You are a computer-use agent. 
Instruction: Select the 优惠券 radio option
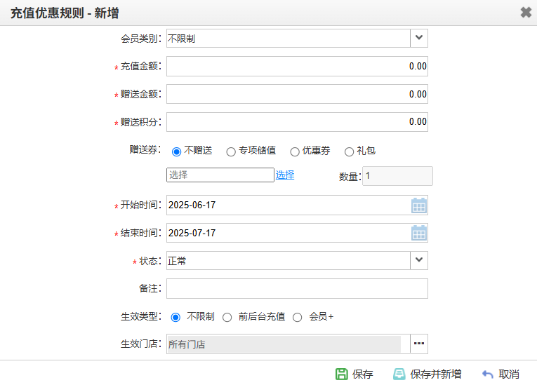(295, 151)
